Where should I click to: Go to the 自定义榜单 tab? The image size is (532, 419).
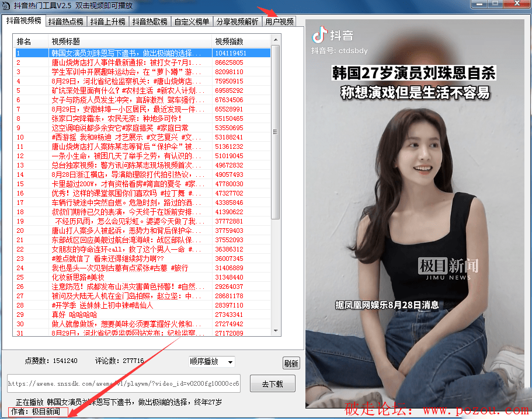[x=192, y=22]
